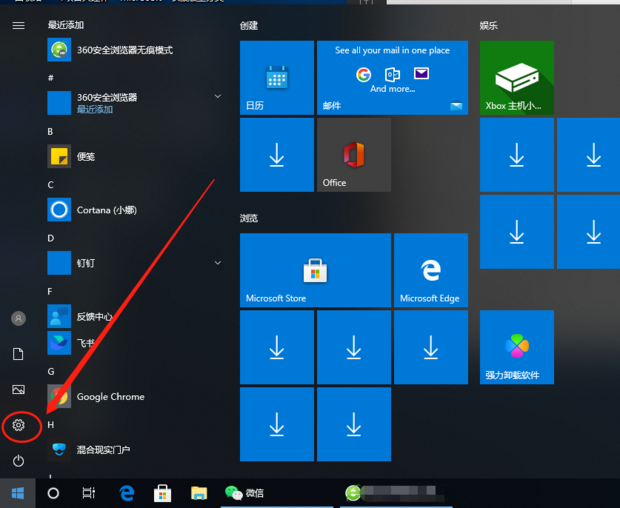Jump via the letter D heading
This screenshot has width=620, height=508.
[51, 238]
